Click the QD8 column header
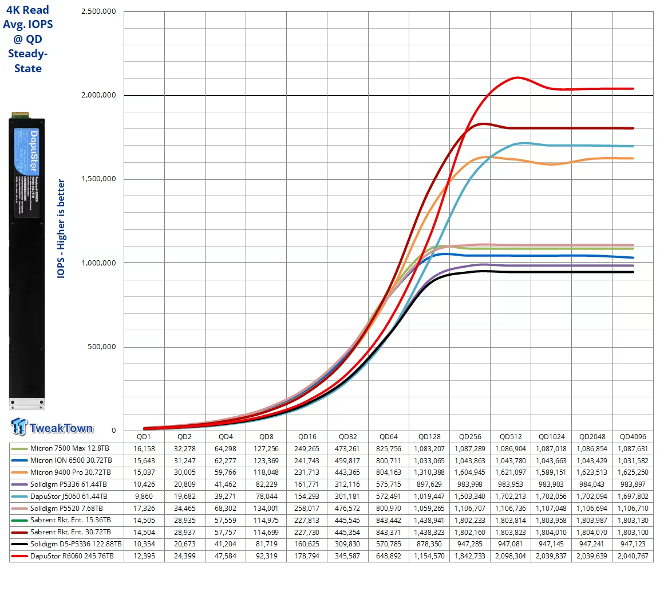 tap(266, 437)
